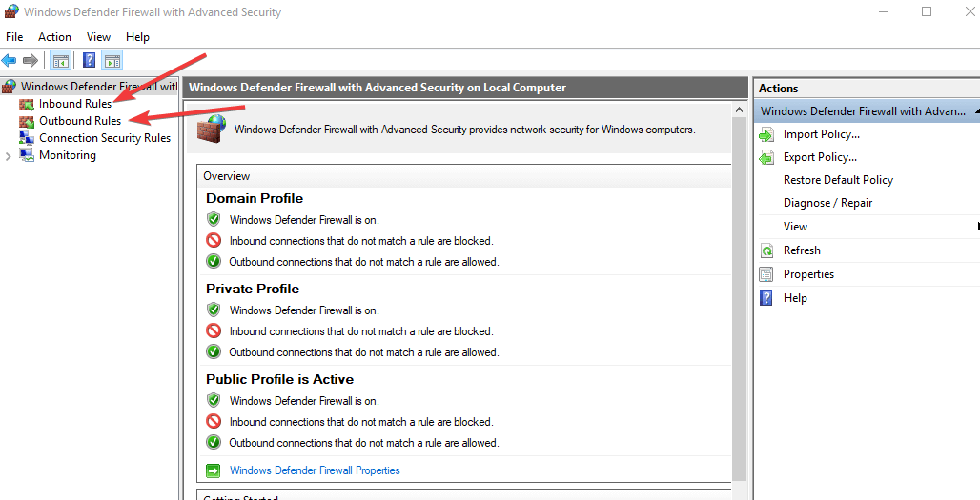This screenshot has width=980, height=500.
Task: Open the View menu in menu bar
Action: [x=99, y=37]
